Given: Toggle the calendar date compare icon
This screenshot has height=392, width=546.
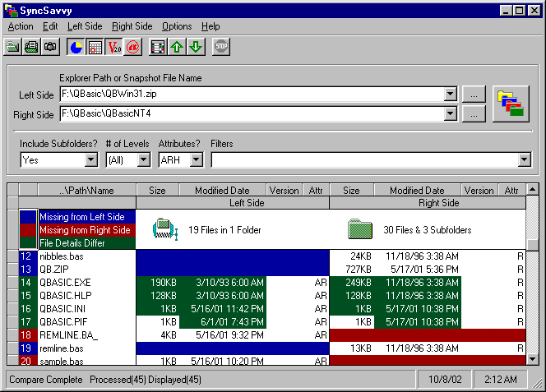Looking at the screenshot, I should coord(95,47).
